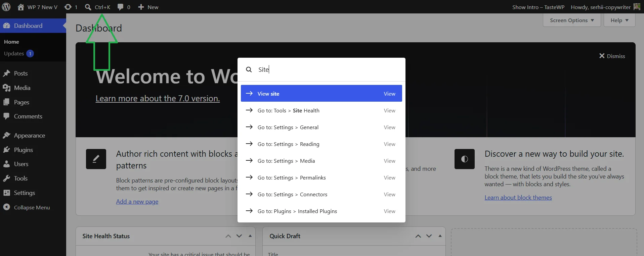The height and width of the screenshot is (256, 644).
Task: Click the half-circle styles icon tile
Action: (465, 159)
